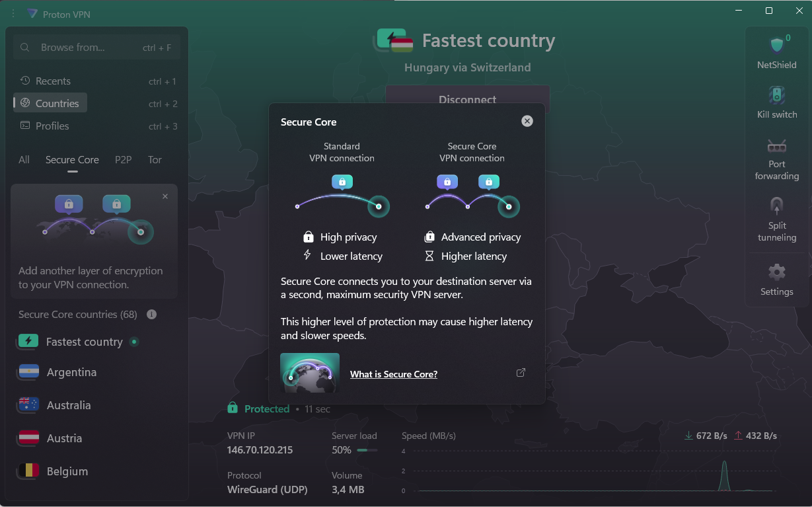Click the search magnifier icon

(x=25, y=48)
